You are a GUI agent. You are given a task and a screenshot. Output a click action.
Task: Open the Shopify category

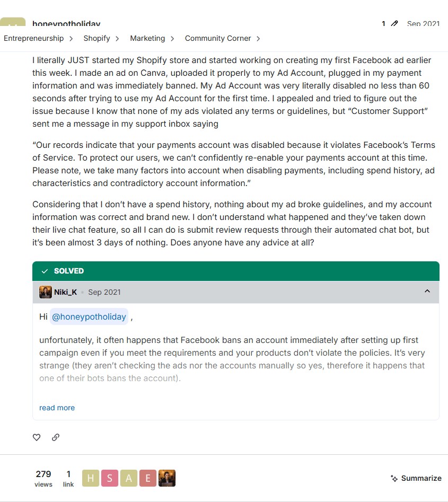coord(96,38)
